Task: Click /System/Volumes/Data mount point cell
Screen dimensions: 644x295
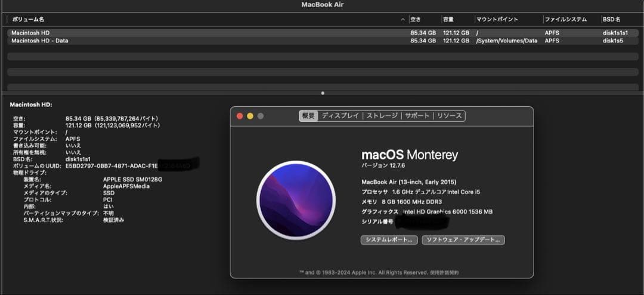Action: (x=507, y=41)
